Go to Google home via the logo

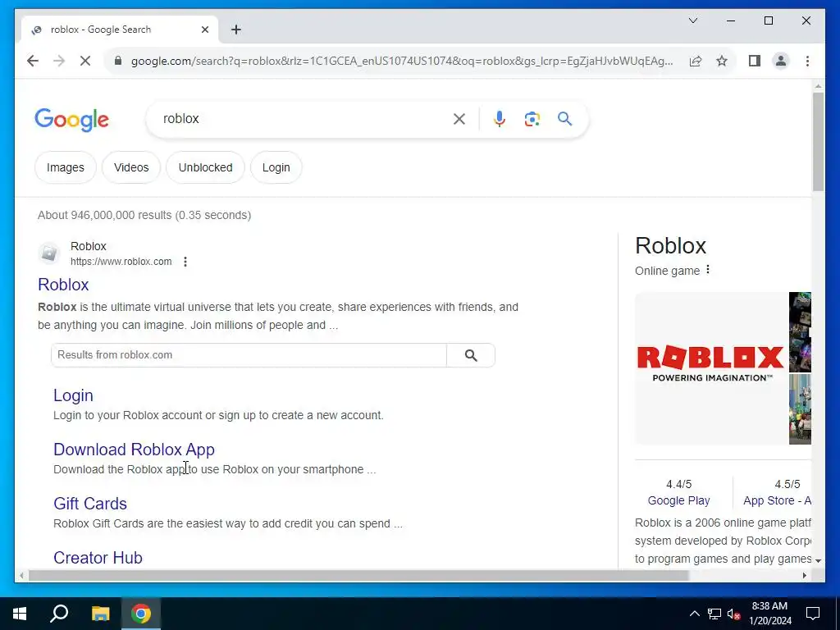(72, 120)
